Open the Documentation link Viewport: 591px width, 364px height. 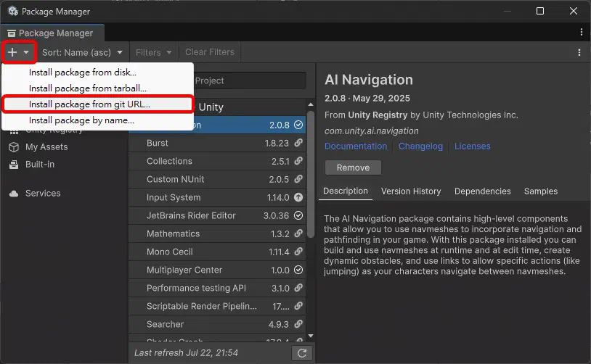(x=356, y=146)
